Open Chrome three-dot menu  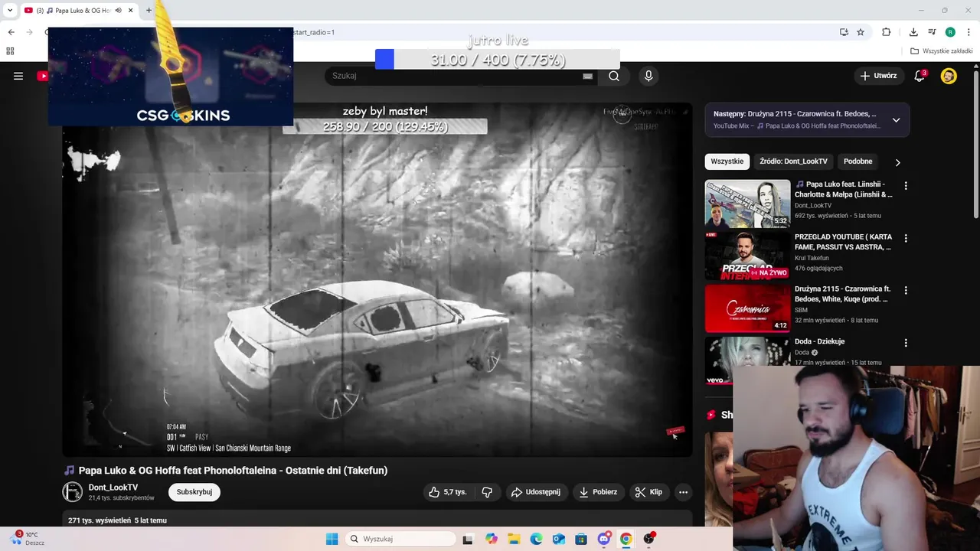point(969,32)
